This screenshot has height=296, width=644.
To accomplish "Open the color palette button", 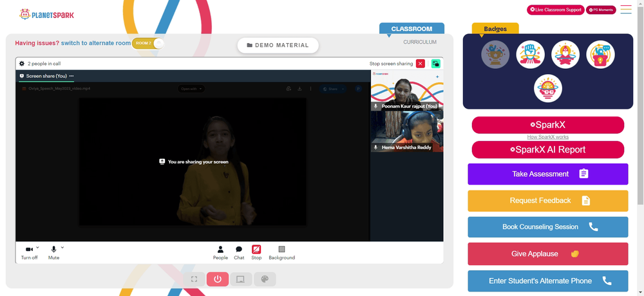I will pyautogui.click(x=265, y=279).
